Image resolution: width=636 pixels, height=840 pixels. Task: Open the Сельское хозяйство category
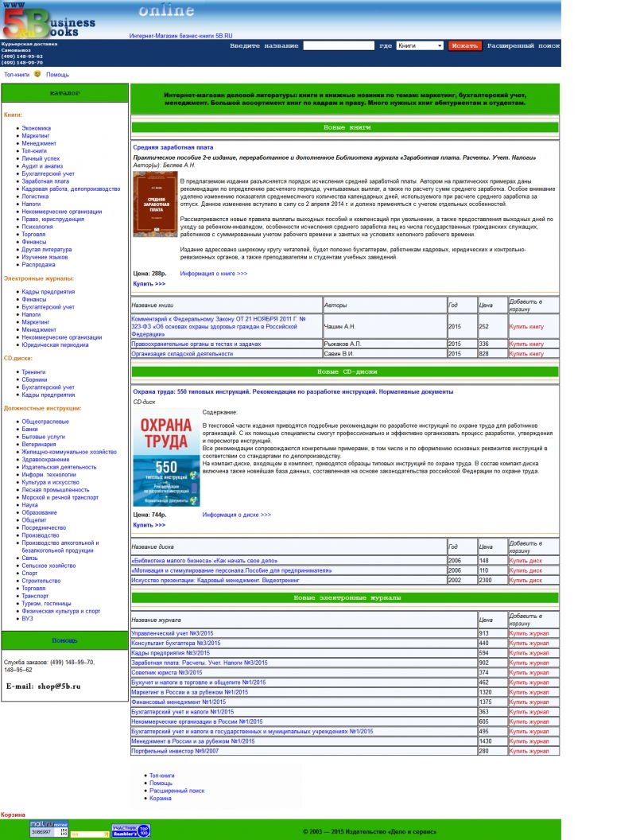[48, 566]
